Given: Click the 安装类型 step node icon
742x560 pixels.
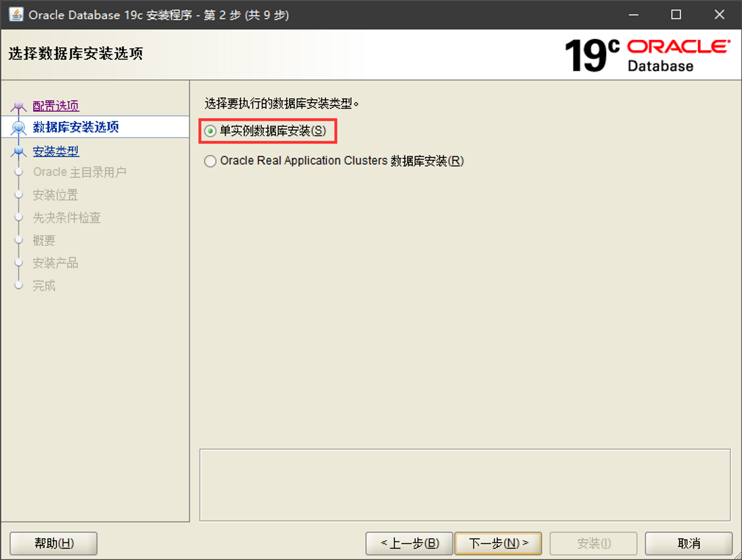Looking at the screenshot, I should [x=19, y=151].
